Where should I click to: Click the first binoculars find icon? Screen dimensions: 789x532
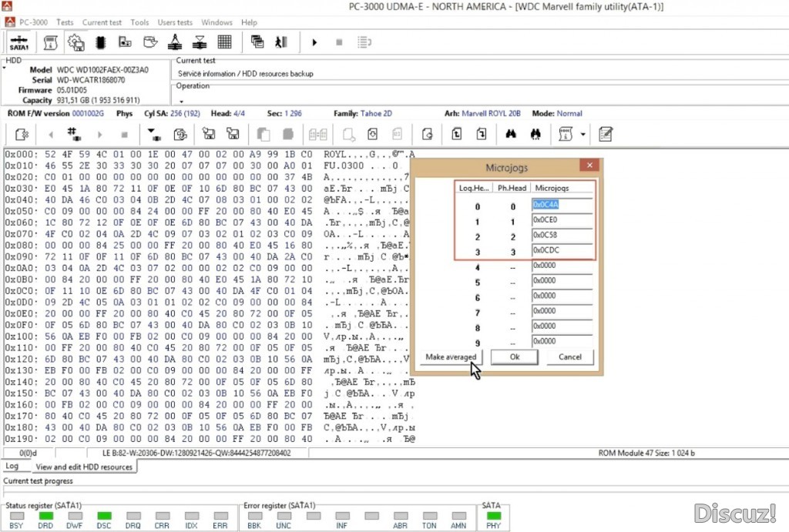(x=511, y=134)
